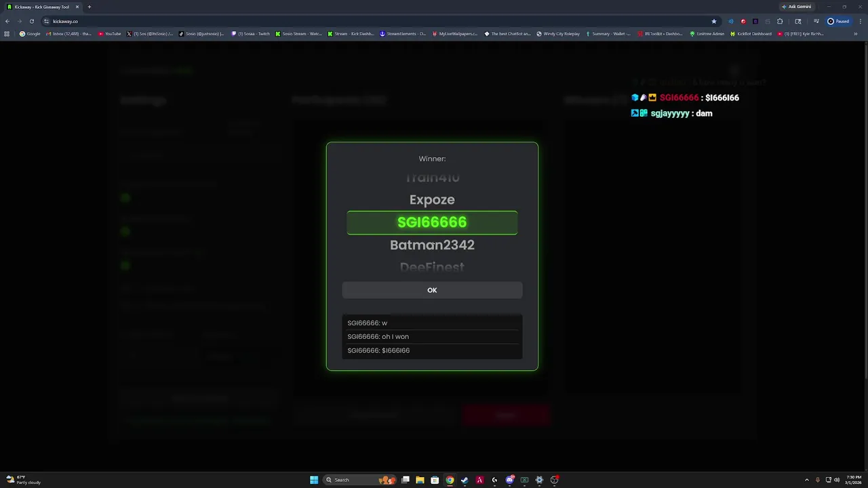Bookmark this page with star icon

713,21
